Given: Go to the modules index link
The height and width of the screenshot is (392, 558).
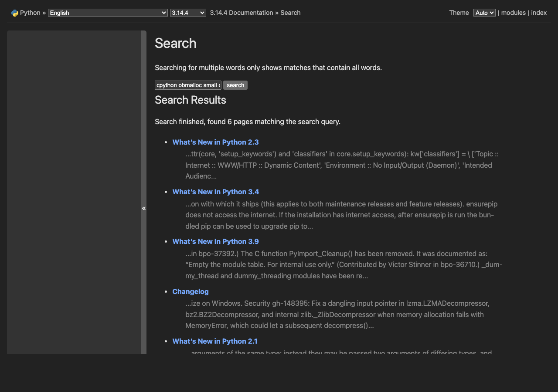Looking at the screenshot, I should click(x=513, y=13).
